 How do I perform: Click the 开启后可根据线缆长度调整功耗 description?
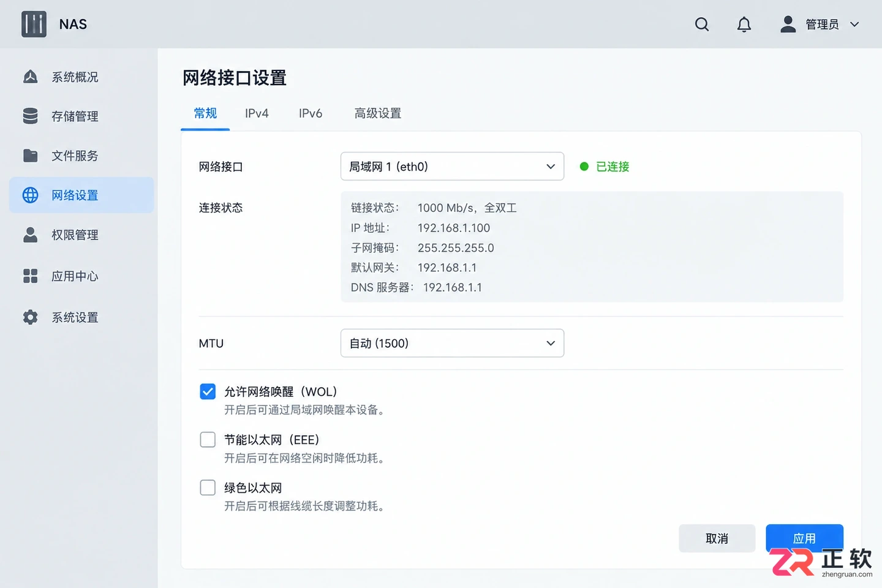(304, 506)
